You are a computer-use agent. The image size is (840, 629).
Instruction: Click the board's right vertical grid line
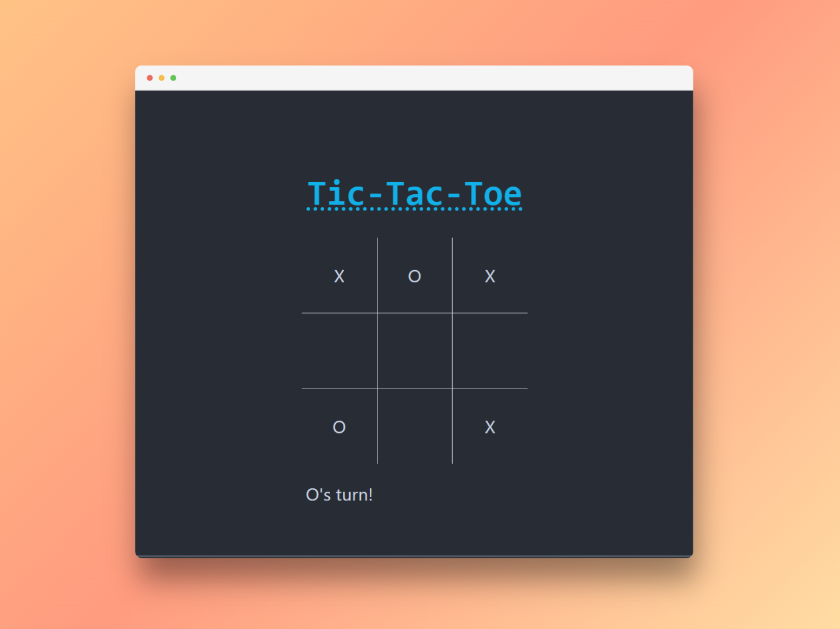pyautogui.click(x=452, y=351)
